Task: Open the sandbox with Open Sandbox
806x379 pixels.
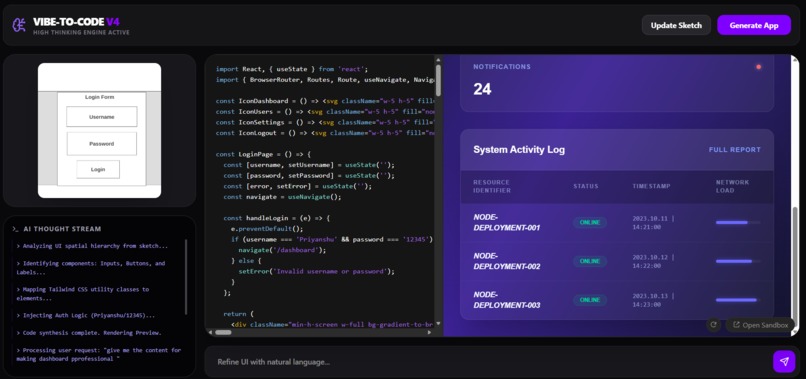Action: [760, 325]
